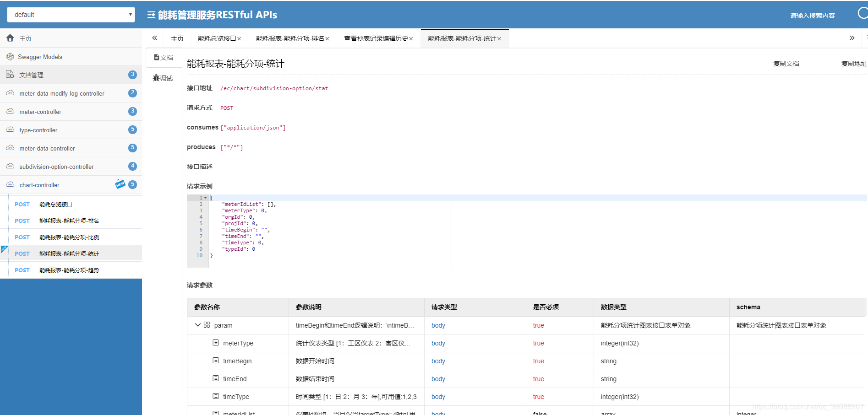
Task: Click the chart-controller count badge 5
Action: click(x=132, y=184)
